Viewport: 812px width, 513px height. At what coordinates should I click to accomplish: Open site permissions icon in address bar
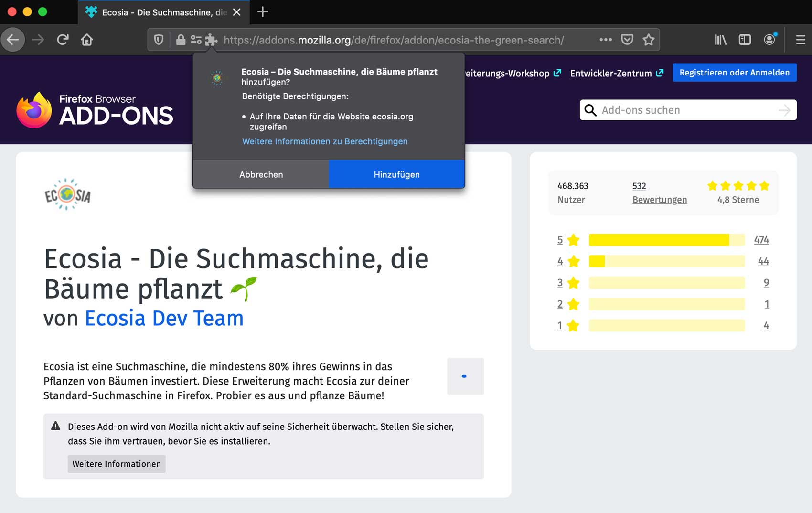click(x=196, y=40)
